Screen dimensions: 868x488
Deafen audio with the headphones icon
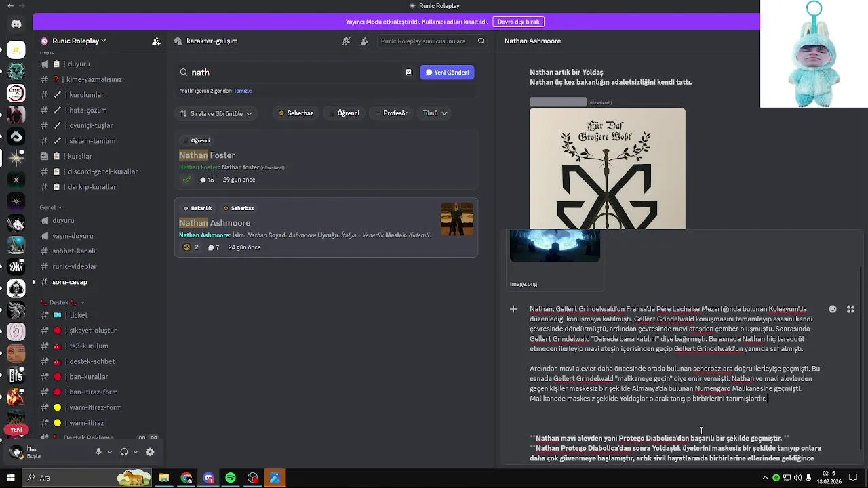124,452
